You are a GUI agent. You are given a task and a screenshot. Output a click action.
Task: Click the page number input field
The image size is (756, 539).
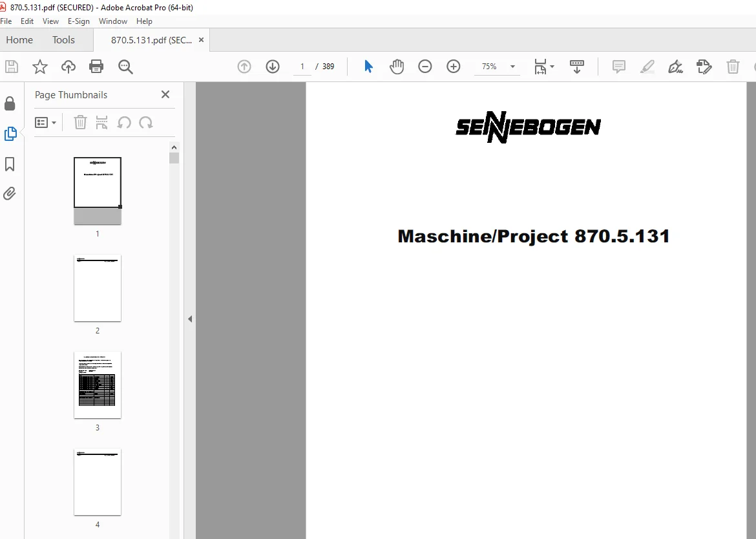(302, 67)
